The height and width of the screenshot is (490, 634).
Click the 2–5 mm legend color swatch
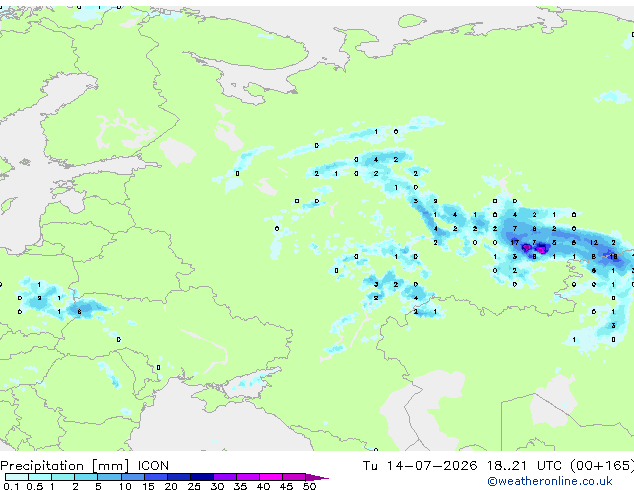86,477
